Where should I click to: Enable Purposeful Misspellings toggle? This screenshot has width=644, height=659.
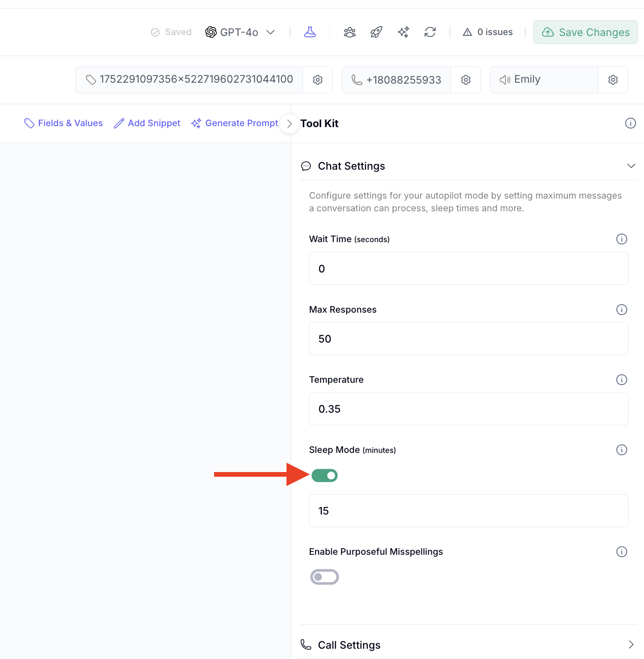pos(324,577)
